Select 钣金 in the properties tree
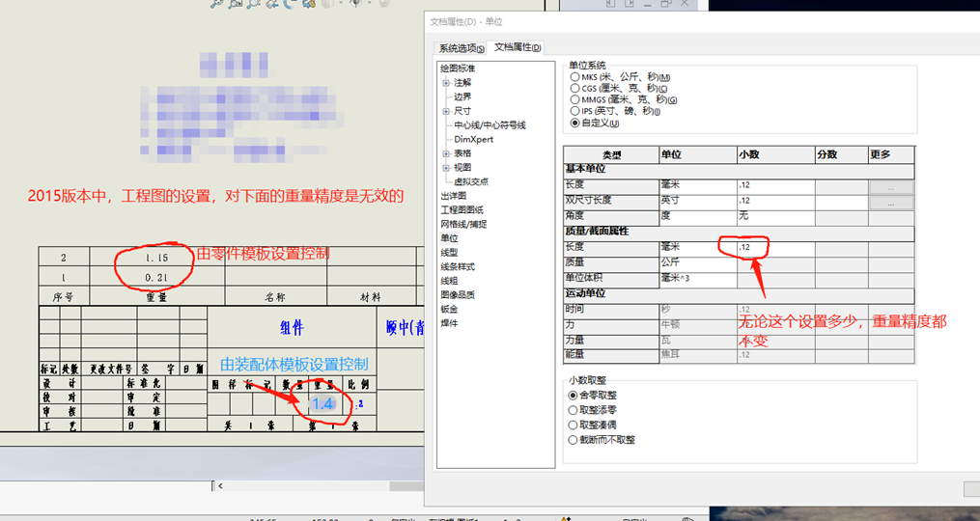 (x=449, y=309)
